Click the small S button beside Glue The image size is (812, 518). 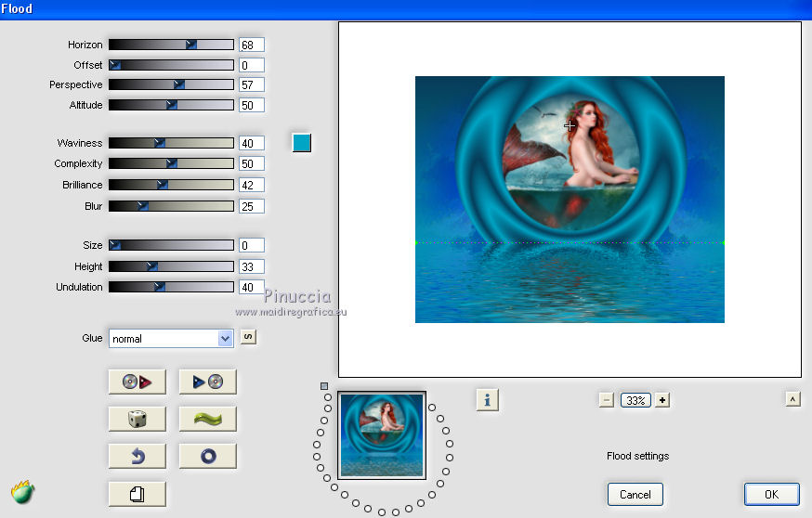(x=248, y=337)
